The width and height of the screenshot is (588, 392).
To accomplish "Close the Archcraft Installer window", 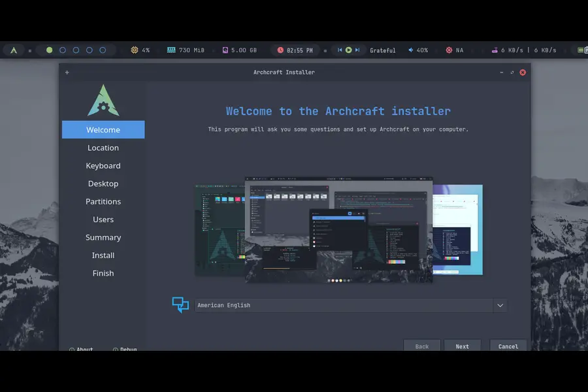I will point(523,73).
